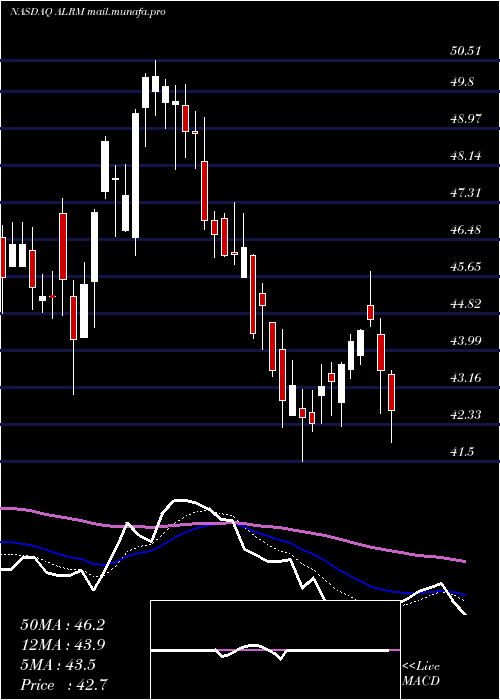Select the 50.51 price axis label
500x700 pixels.
point(465,51)
